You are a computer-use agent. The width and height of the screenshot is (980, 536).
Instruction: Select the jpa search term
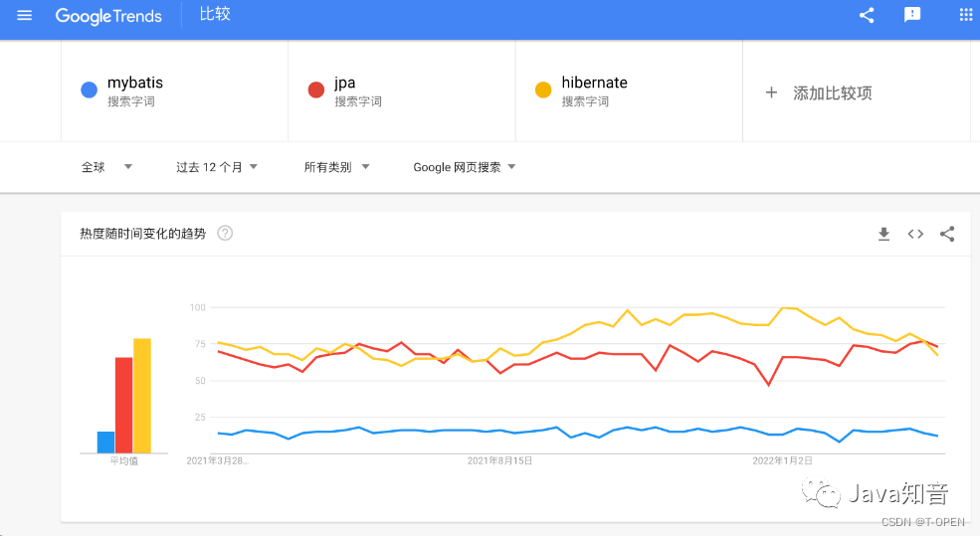[x=344, y=83]
